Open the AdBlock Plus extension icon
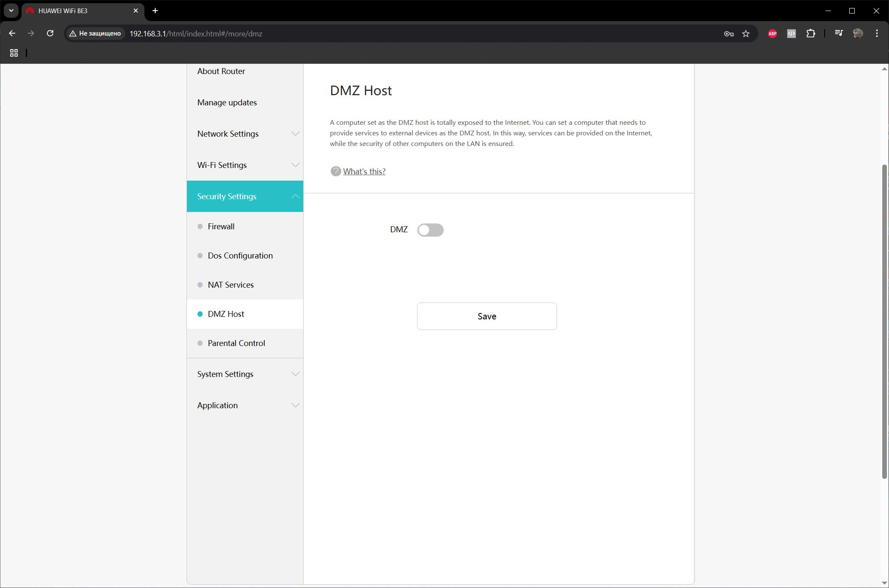Image resolution: width=889 pixels, height=588 pixels. pos(772,33)
